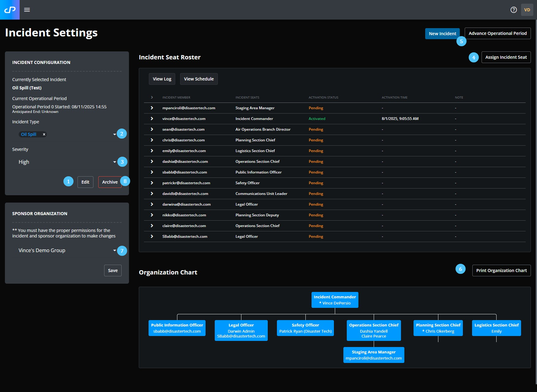Expand the mpanciroli@disastertech.com roster row
537x392 pixels.
152,108
